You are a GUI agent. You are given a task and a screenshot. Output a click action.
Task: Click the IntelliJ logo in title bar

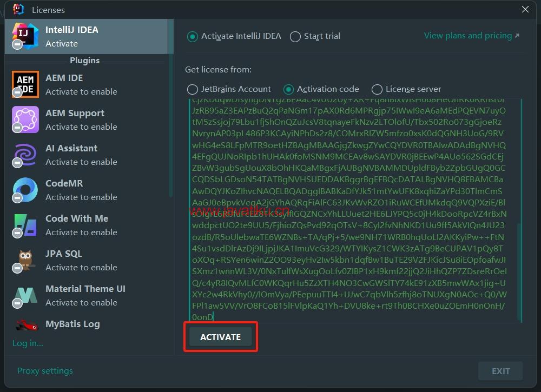[18, 9]
